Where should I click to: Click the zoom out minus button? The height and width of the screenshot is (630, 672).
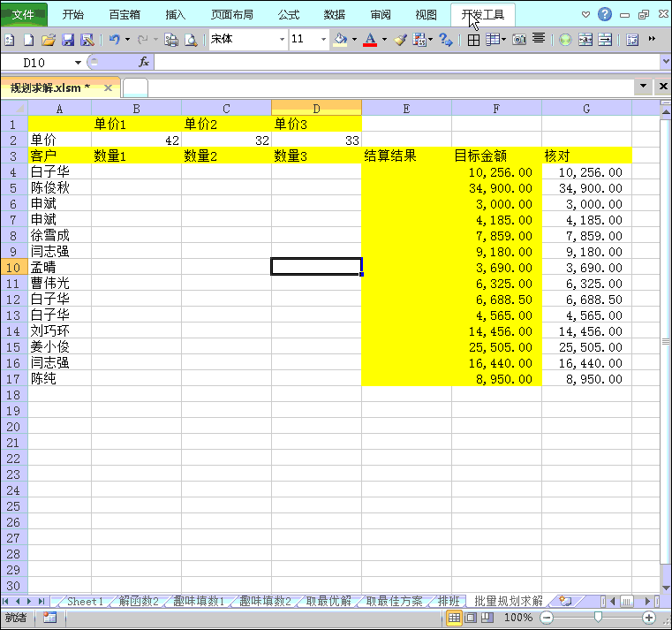547,618
